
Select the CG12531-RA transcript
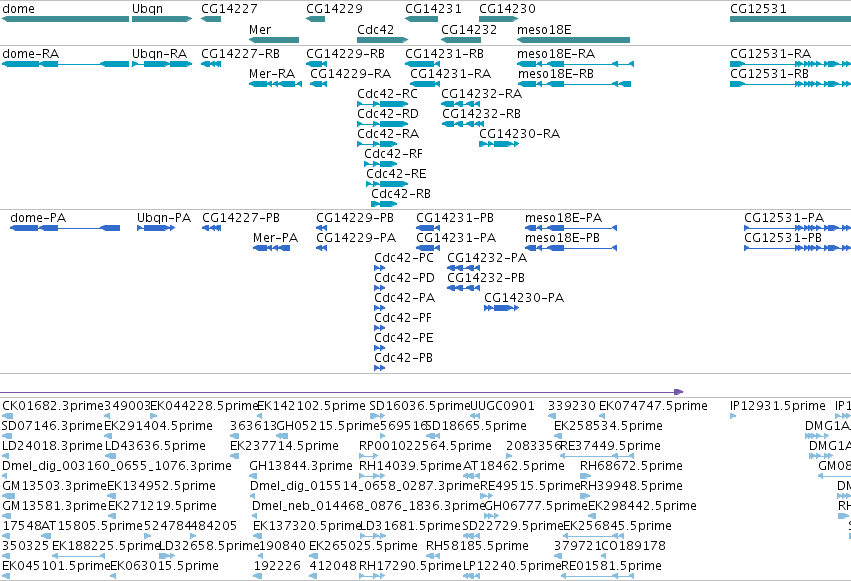click(790, 64)
